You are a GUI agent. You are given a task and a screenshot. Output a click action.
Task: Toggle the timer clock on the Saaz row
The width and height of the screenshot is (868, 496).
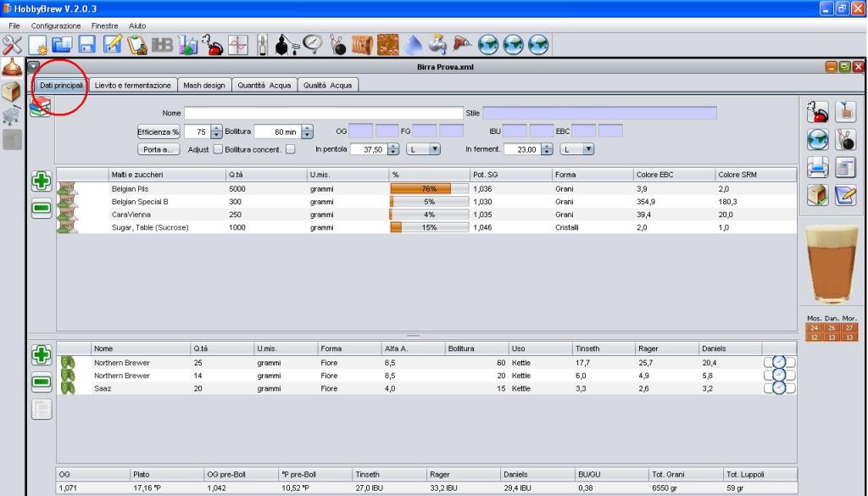[x=780, y=388]
